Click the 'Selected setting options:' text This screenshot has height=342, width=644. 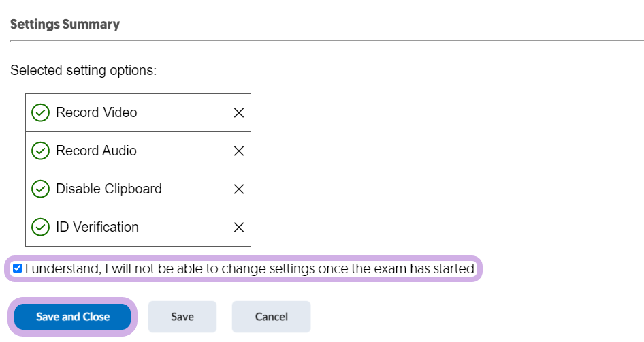83,70
